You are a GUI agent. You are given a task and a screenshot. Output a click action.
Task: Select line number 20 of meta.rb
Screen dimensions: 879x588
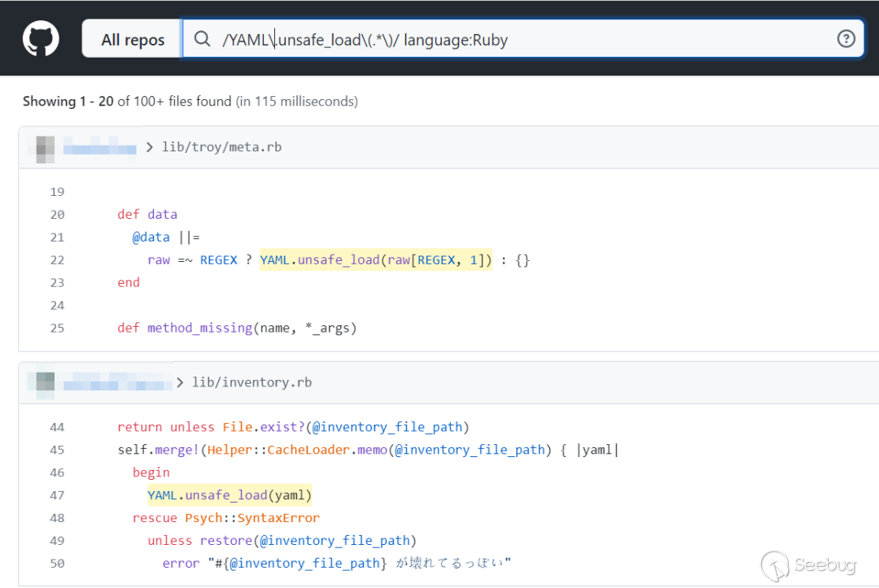point(57,215)
